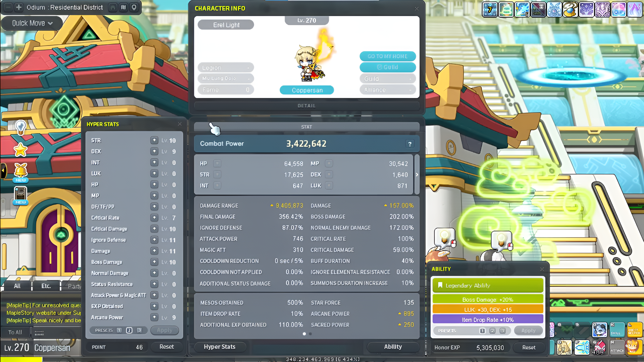Add a point to Boss Damage hyper stat

154,262
